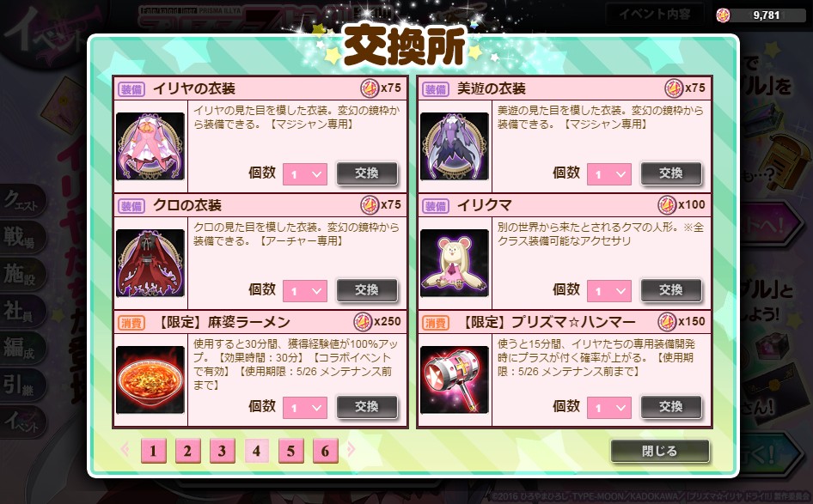Switch to exchange page 6

[326, 451]
